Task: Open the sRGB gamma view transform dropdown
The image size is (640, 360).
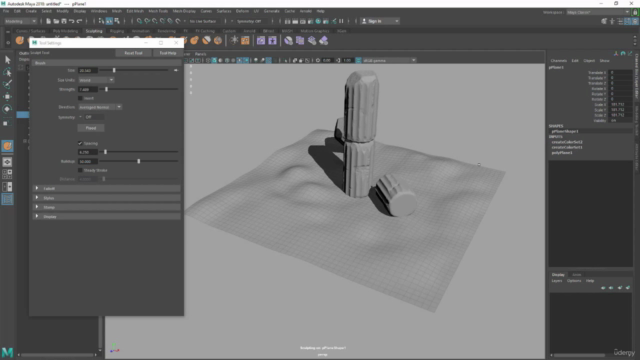Action: tap(389, 60)
